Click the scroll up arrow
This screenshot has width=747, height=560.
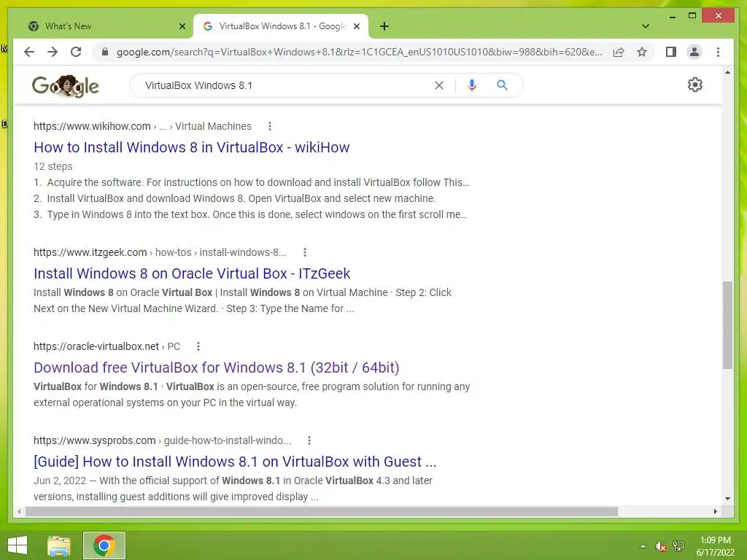pos(727,72)
